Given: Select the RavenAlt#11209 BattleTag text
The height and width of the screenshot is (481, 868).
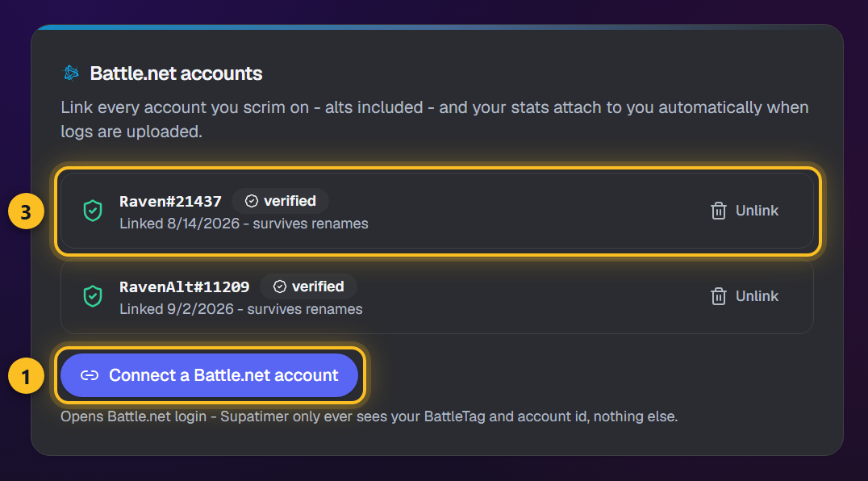Looking at the screenshot, I should pos(185,287).
